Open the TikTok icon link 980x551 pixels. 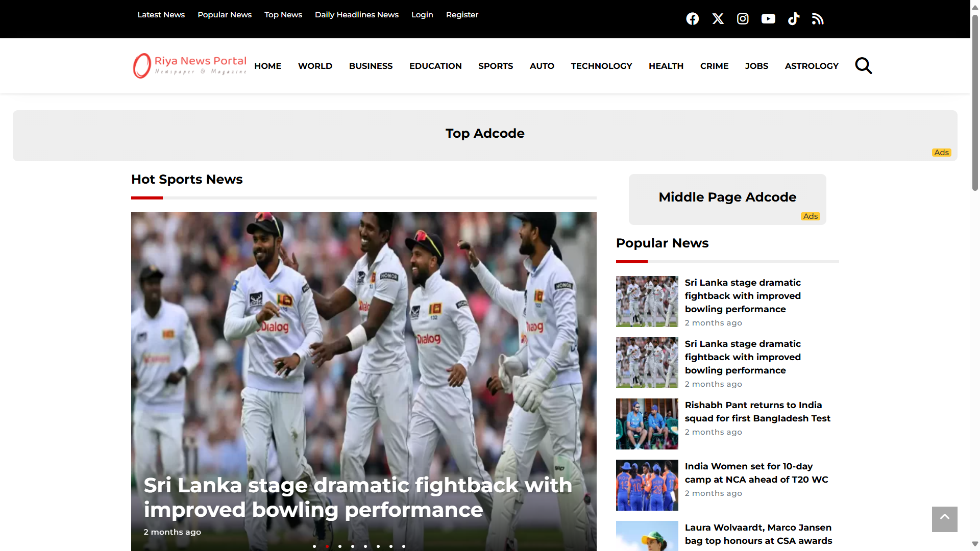[x=793, y=19]
